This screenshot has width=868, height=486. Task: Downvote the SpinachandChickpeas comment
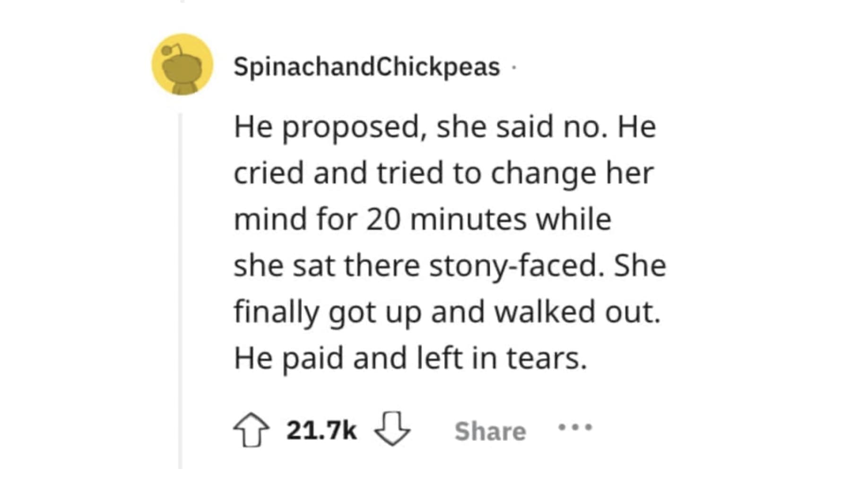click(x=392, y=428)
